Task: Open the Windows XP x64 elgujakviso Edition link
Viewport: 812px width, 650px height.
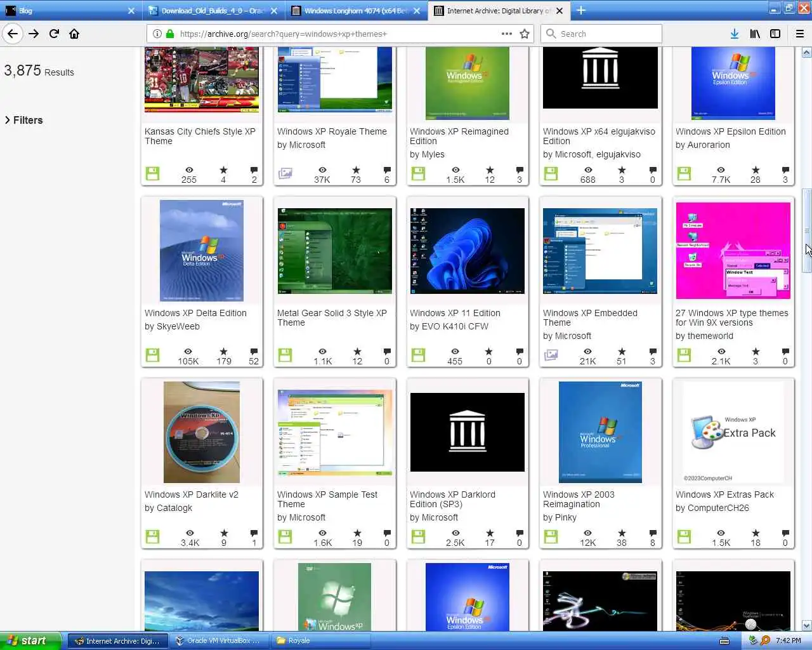Action: pyautogui.click(x=599, y=136)
